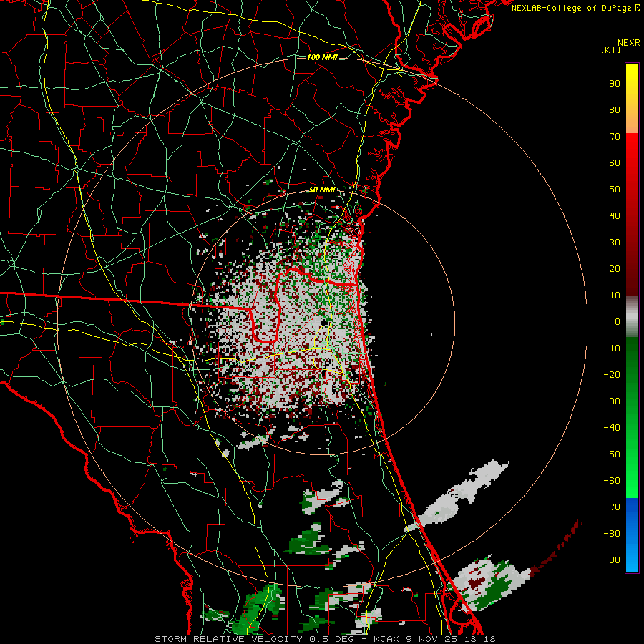Image resolution: width=644 pixels, height=644 pixels.
Task: Click the positive 90 scale value
Action: pyautogui.click(x=615, y=84)
